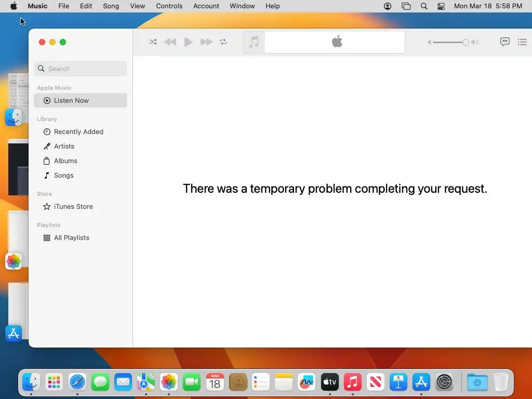Image resolution: width=532 pixels, height=399 pixels.
Task: Open the Controls menu
Action: click(x=169, y=6)
